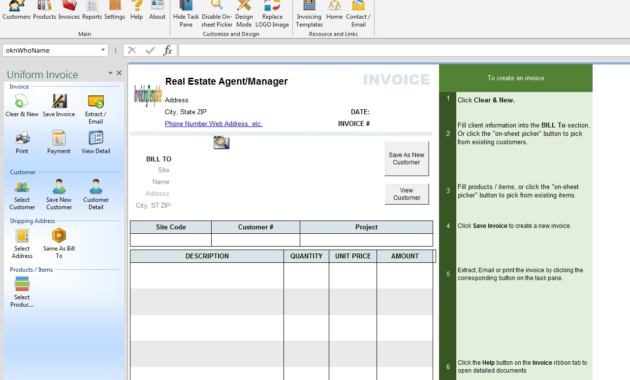Click the formula Enter checkmark button
Viewport: 630px width, 380px height.
150,50
